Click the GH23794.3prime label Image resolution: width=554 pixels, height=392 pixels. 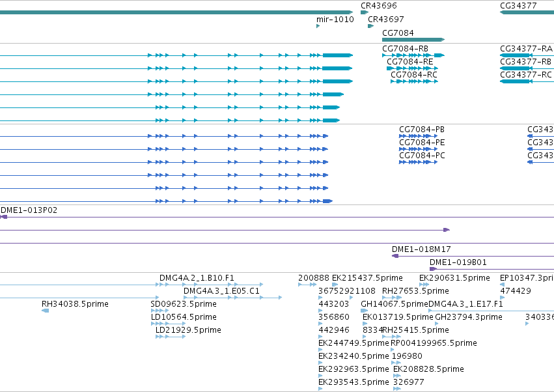coord(469,317)
